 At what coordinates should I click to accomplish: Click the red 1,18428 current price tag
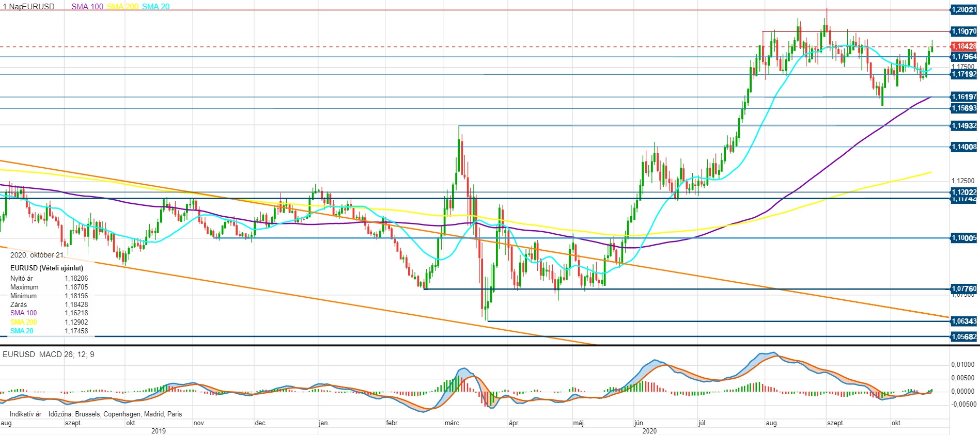click(964, 46)
